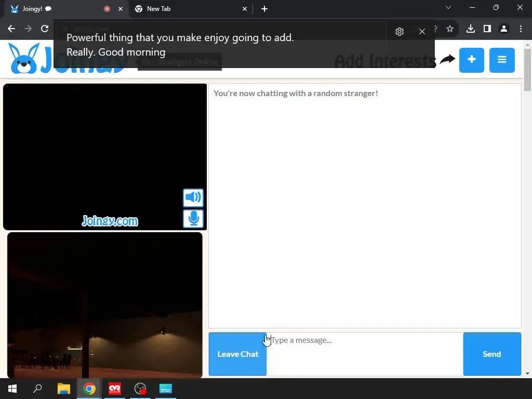Screen dimensions: 532x399
Task: Open the Chrome profile icon
Action: tap(504, 29)
